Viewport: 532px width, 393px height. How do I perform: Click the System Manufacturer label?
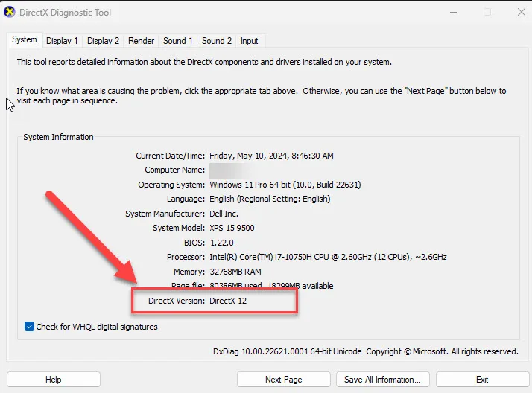pyautogui.click(x=165, y=214)
